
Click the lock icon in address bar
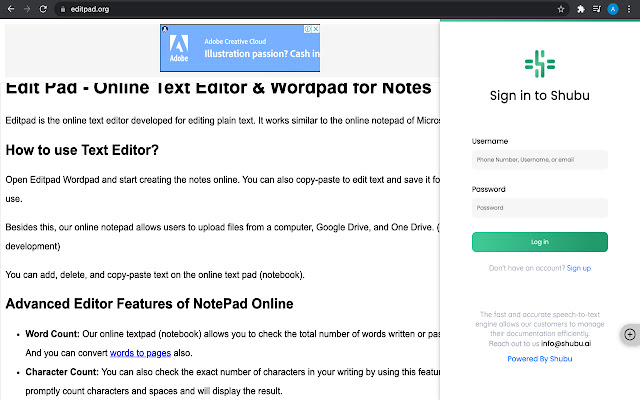[63, 9]
